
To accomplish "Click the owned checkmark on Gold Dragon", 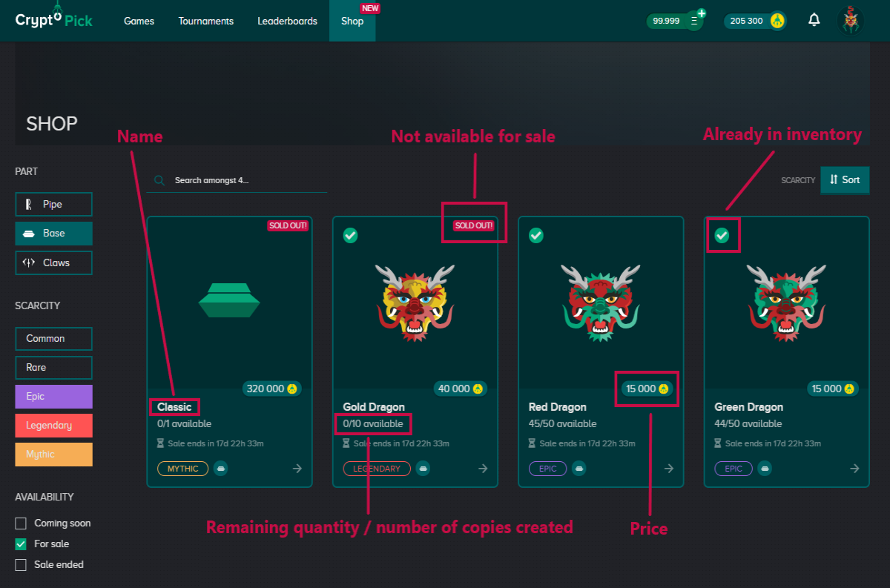I will click(351, 235).
